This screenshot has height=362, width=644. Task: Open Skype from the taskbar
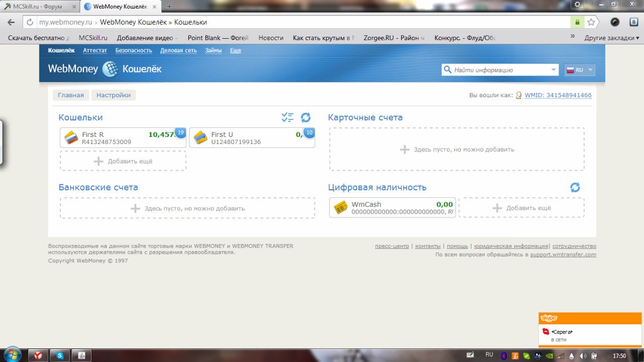(x=60, y=355)
